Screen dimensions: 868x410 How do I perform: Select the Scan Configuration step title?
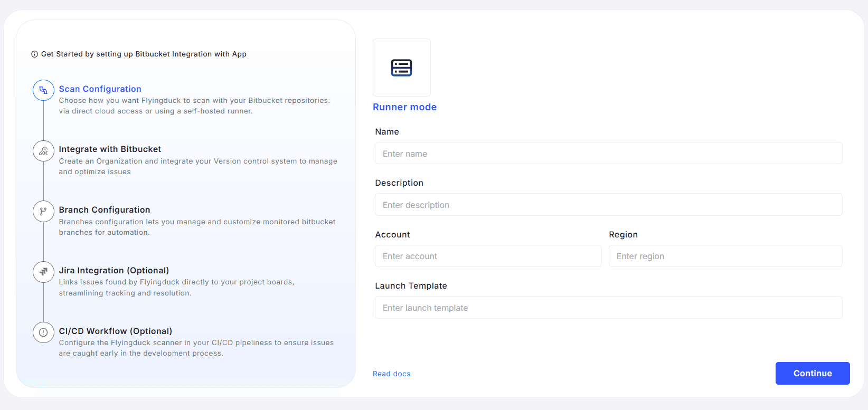tap(100, 89)
